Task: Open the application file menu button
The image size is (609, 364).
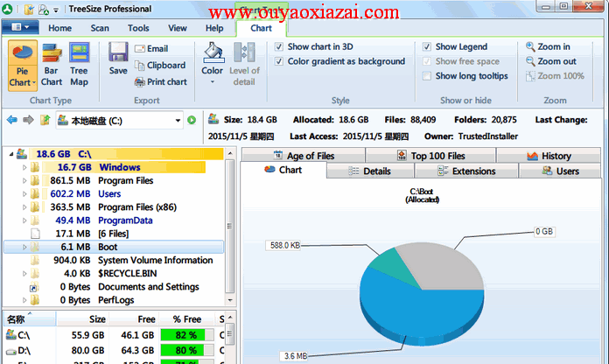Action: 20,27
